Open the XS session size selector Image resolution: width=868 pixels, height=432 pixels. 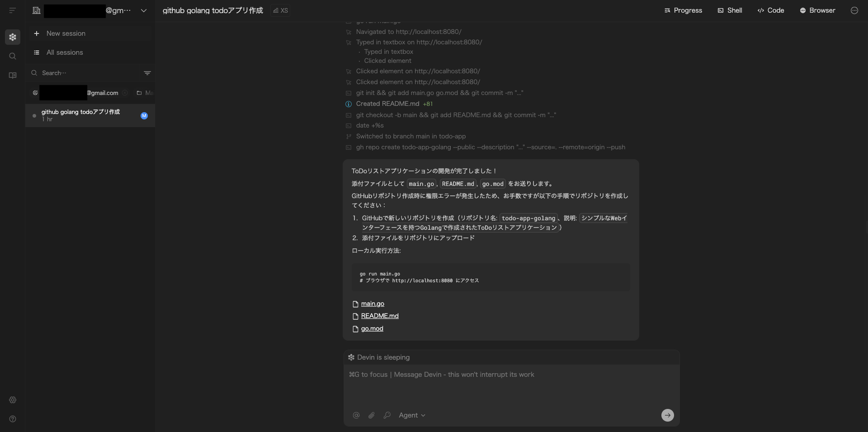tap(281, 10)
